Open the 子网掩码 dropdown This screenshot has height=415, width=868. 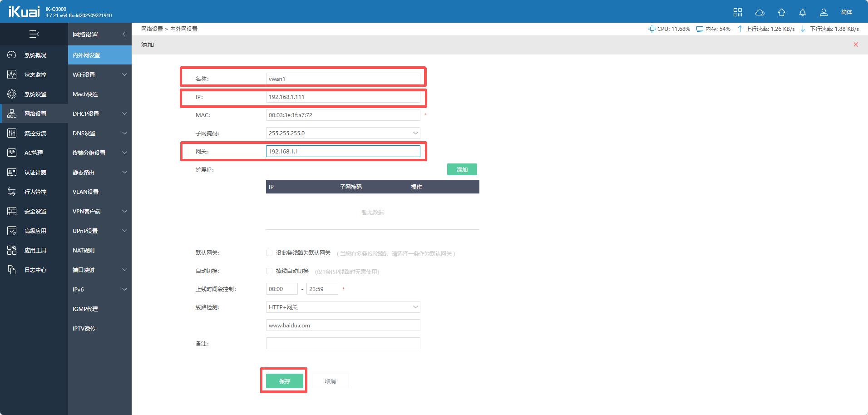[343, 133]
